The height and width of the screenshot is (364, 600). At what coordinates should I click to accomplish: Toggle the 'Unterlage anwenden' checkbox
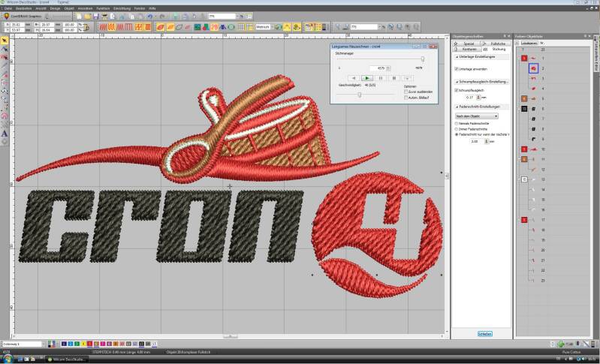click(457, 68)
